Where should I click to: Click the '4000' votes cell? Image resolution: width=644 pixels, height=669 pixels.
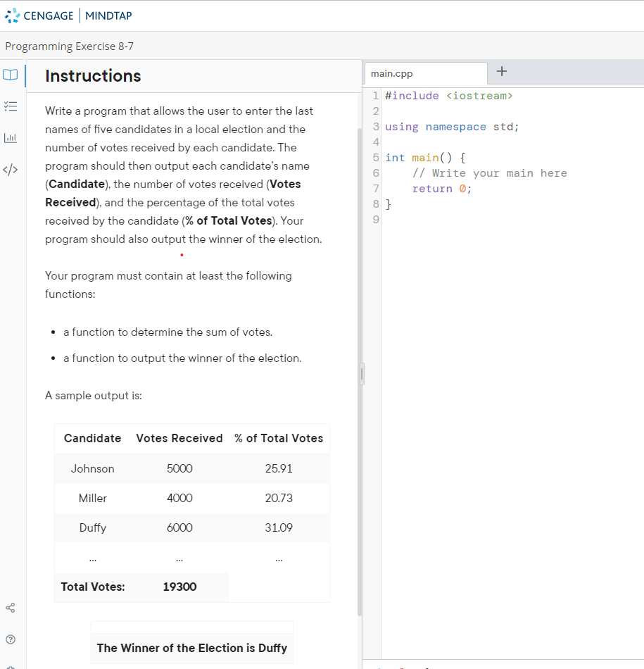179,498
